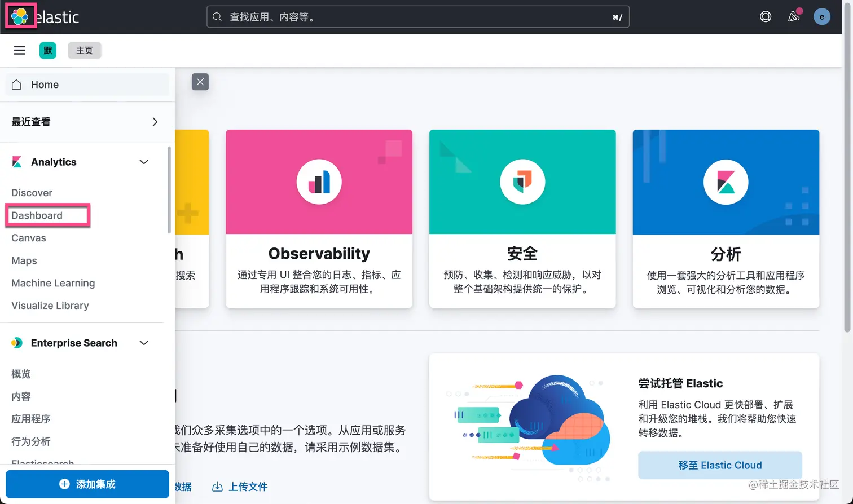Click the Enterprise Search section icon

(17, 343)
